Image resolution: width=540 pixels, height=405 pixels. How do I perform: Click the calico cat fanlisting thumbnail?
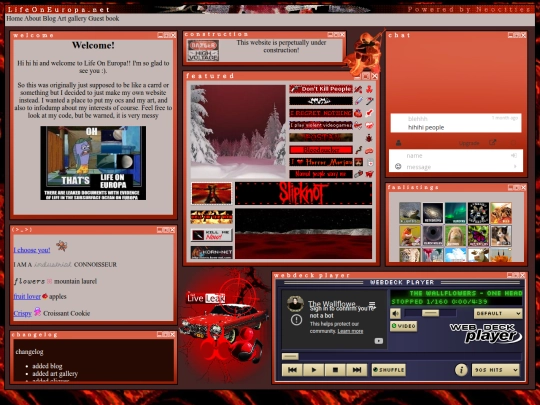[x=501, y=236]
